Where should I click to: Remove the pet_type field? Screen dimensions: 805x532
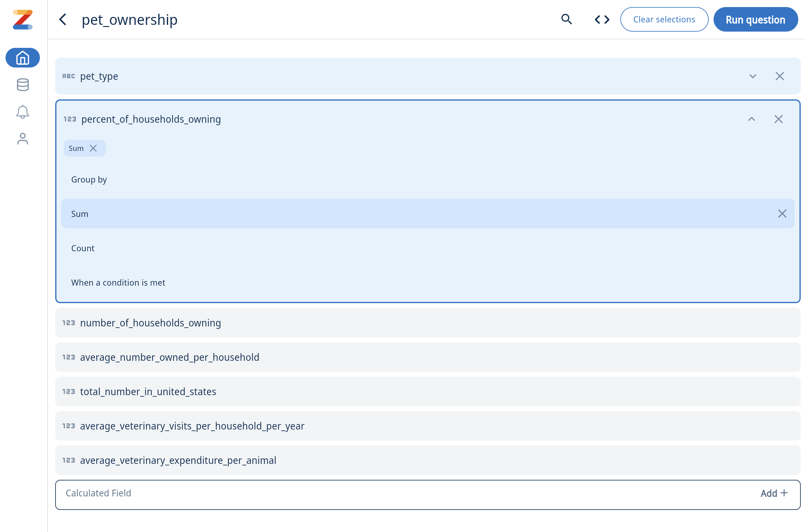click(780, 76)
